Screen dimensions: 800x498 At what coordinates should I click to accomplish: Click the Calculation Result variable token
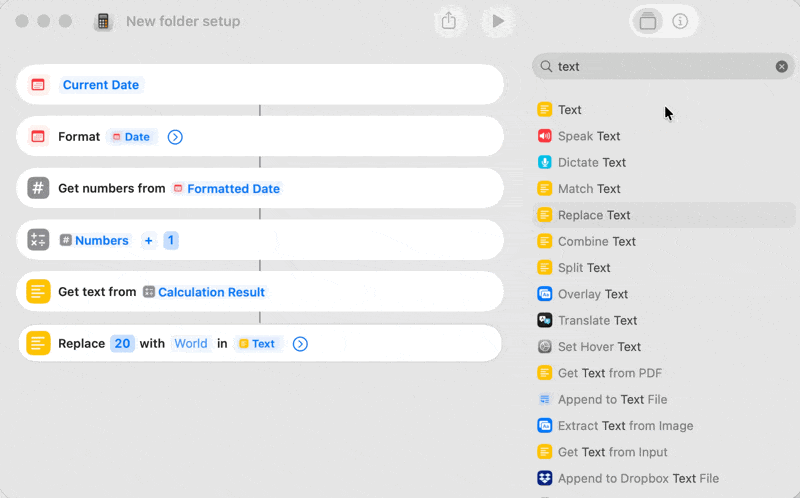(205, 292)
